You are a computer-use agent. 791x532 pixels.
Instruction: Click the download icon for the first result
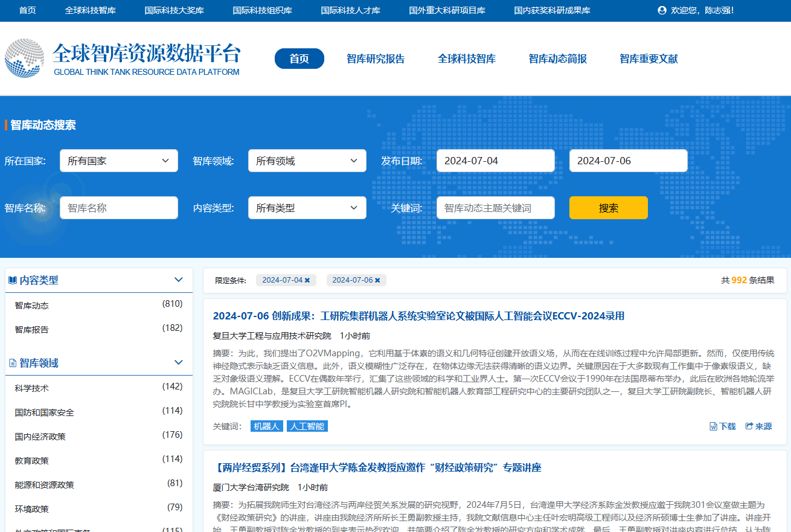713,426
